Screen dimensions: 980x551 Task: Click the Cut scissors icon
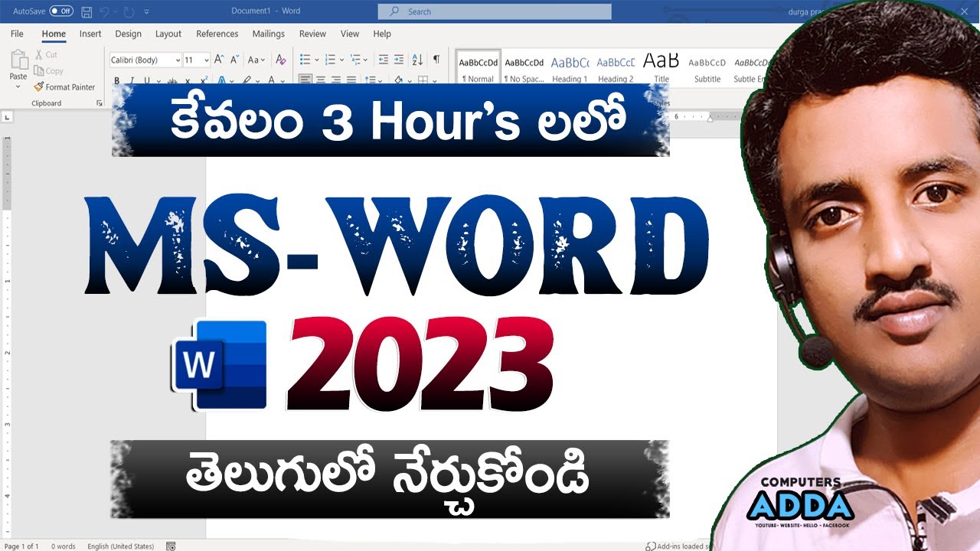pos(39,54)
